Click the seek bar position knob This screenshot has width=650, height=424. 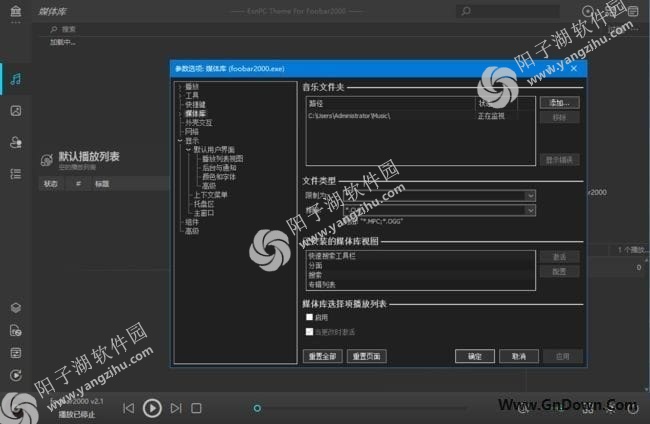[257, 408]
